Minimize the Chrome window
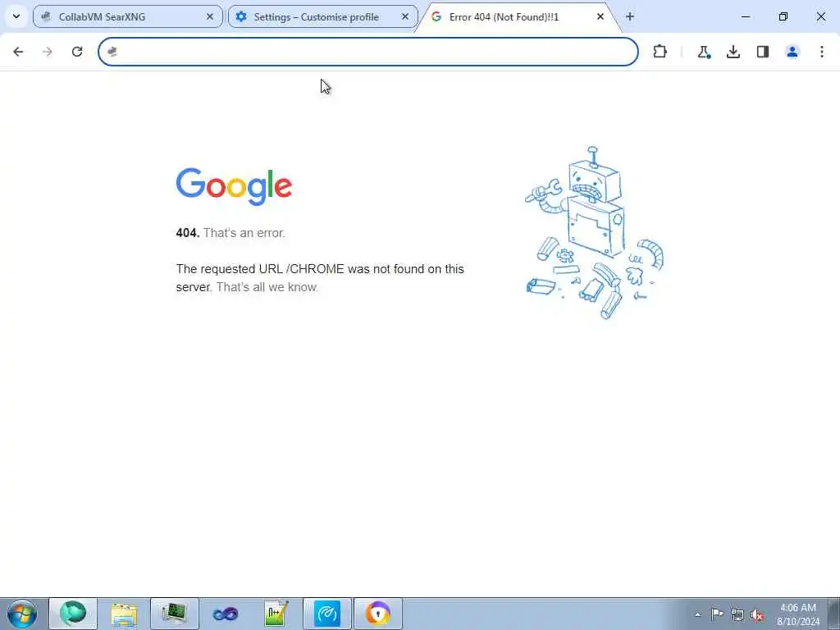This screenshot has height=630, width=840. [x=746, y=16]
